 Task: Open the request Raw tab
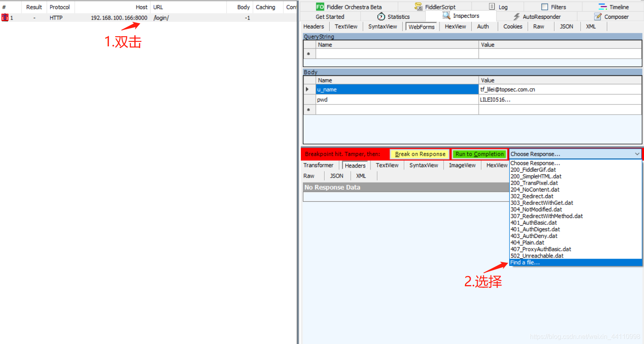point(538,26)
